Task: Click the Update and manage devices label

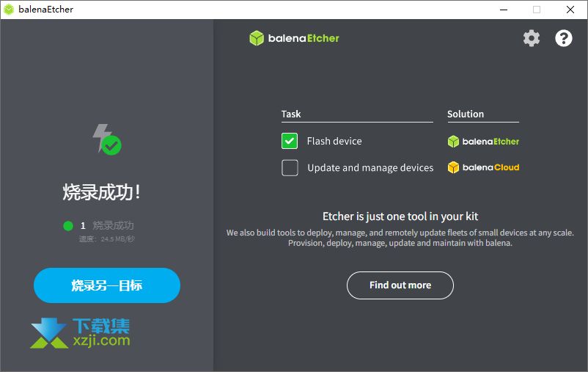Action: [370, 168]
